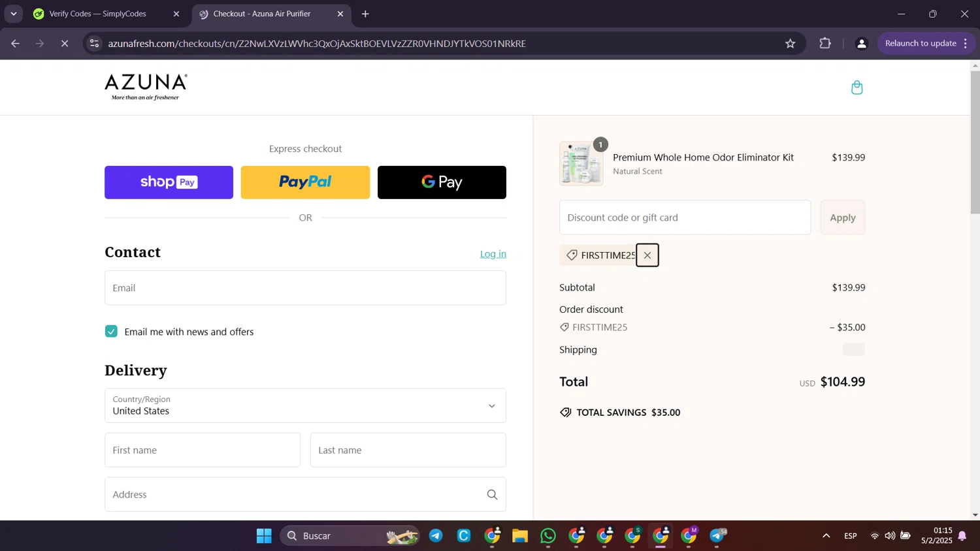Screen dimensions: 980x551
Task: Click the Log in link
Action: (x=493, y=254)
